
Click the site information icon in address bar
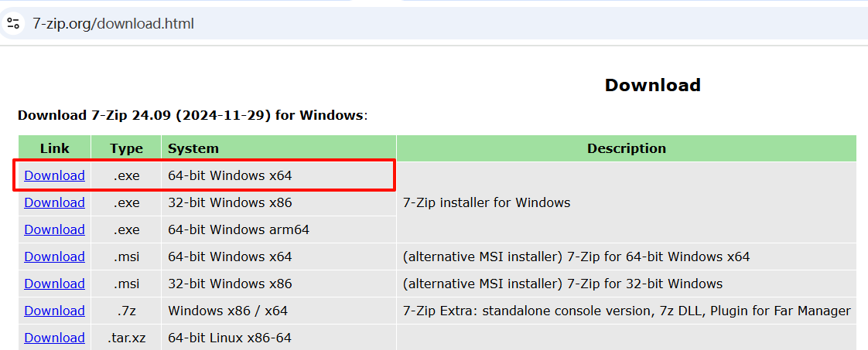click(13, 23)
